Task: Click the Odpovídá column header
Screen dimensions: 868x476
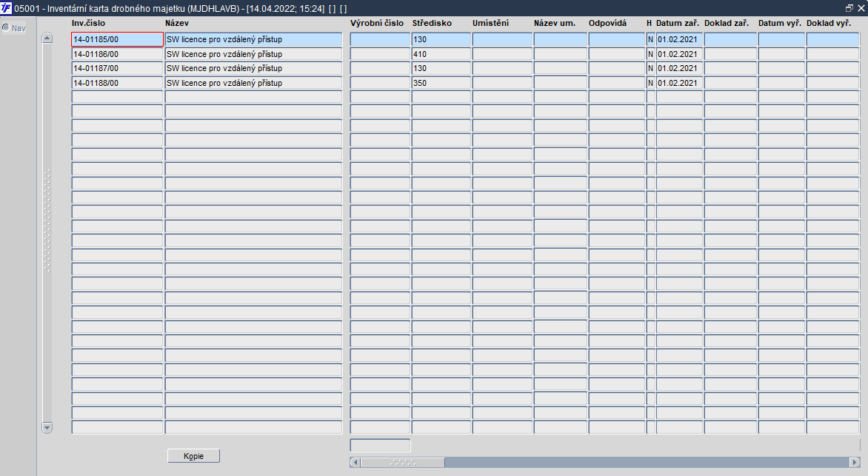Action: (x=607, y=23)
